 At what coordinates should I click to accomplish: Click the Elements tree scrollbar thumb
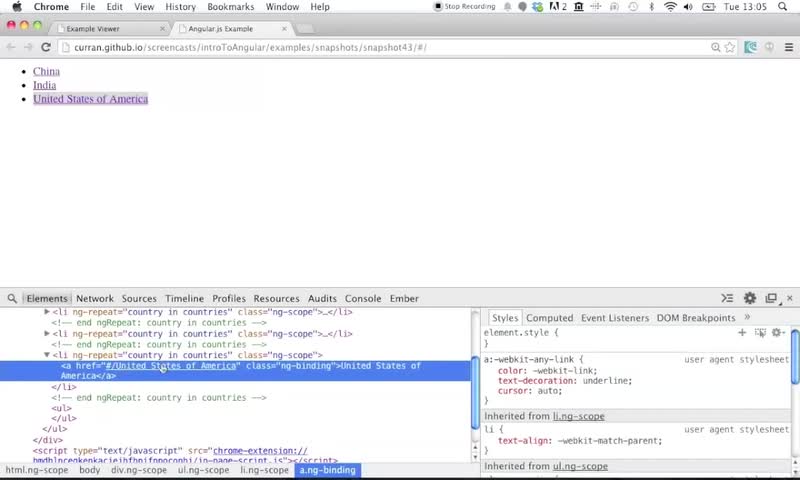474,393
